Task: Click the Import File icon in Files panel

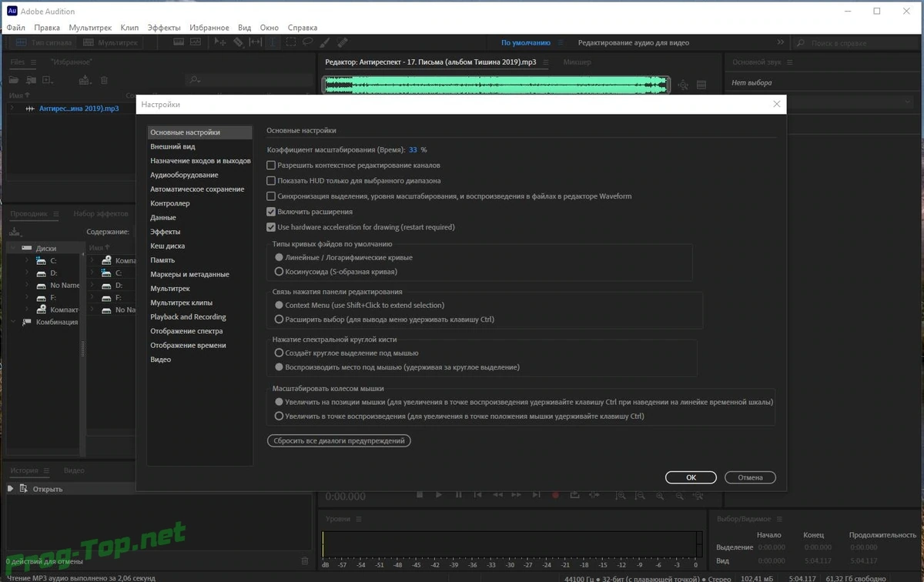Action: [31, 80]
